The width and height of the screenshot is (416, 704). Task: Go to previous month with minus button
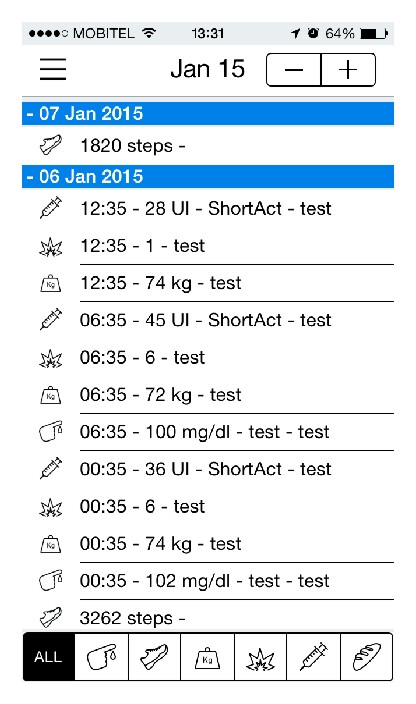tap(294, 70)
